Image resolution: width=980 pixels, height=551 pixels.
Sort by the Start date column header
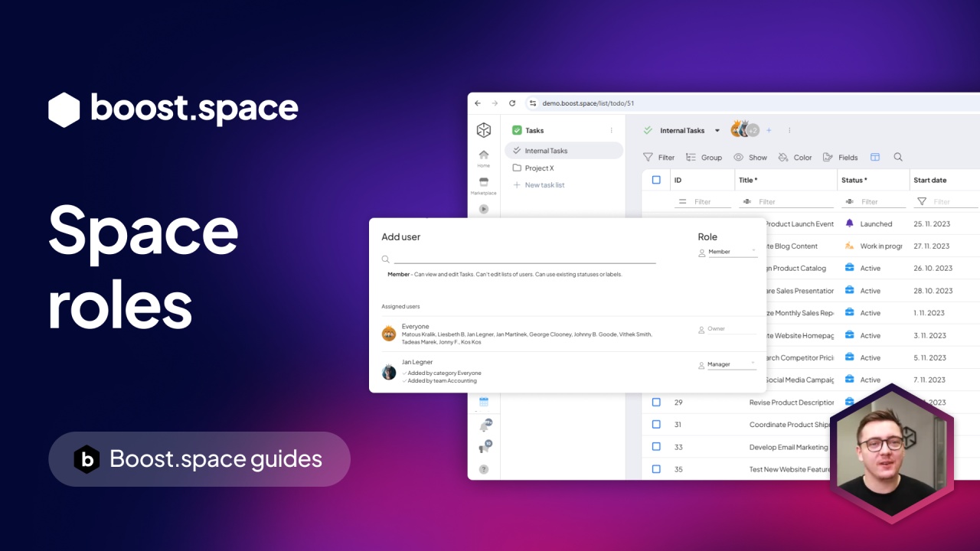(930, 180)
